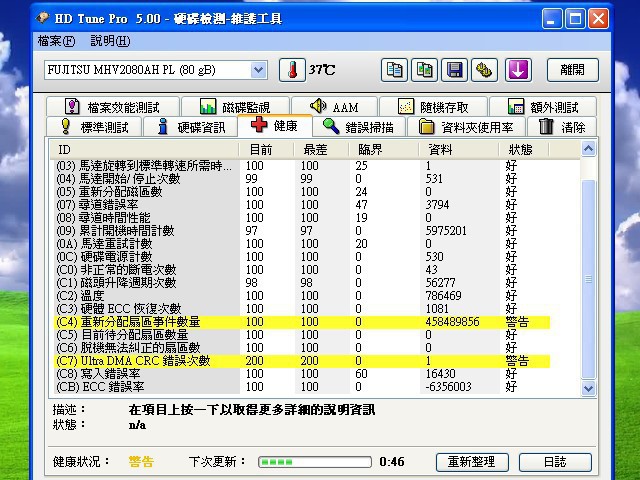The height and width of the screenshot is (480, 640).
Task: Select the (07) 尋道錯誤率 row
Action: 303,205
